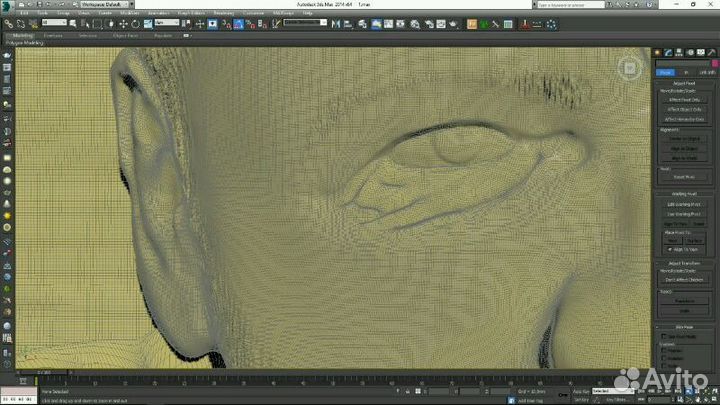Open the Schematic View
720x405 pixels.
pyautogui.click(x=400, y=24)
